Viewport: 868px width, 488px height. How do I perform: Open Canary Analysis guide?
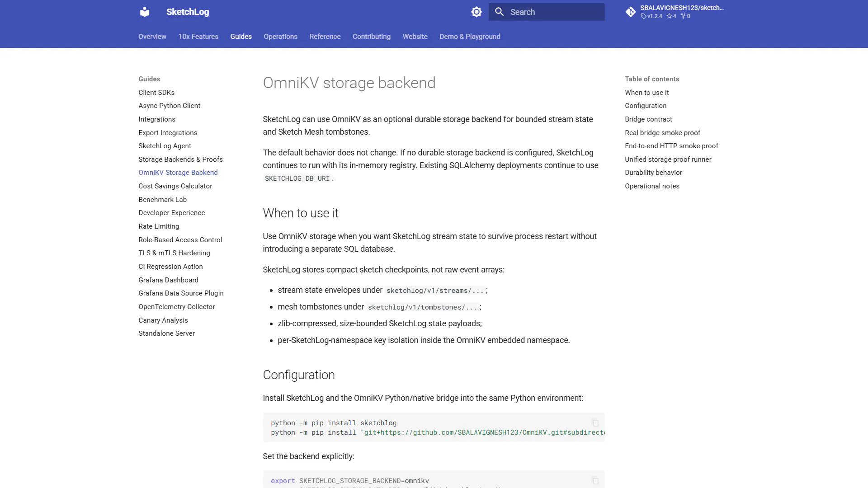click(x=163, y=320)
